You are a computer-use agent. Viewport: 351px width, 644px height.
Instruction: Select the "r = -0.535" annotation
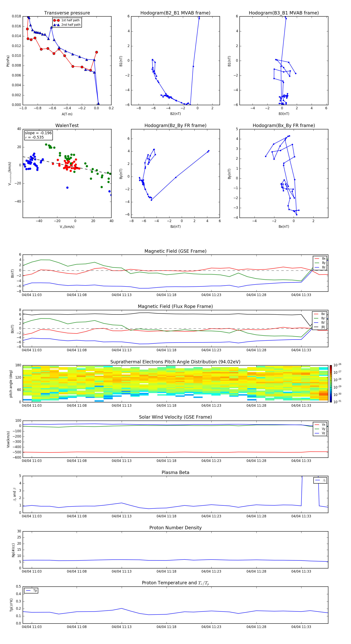pyautogui.click(x=34, y=137)
